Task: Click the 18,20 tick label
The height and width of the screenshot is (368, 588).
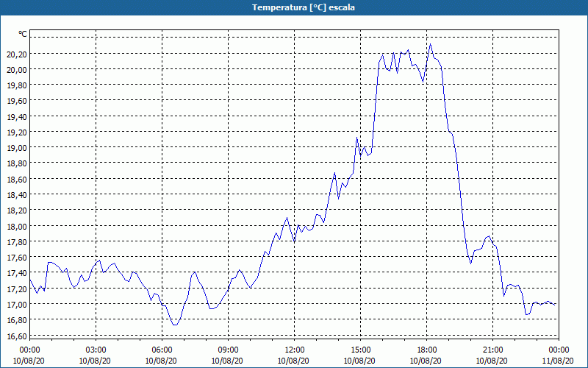Action: 17,210
